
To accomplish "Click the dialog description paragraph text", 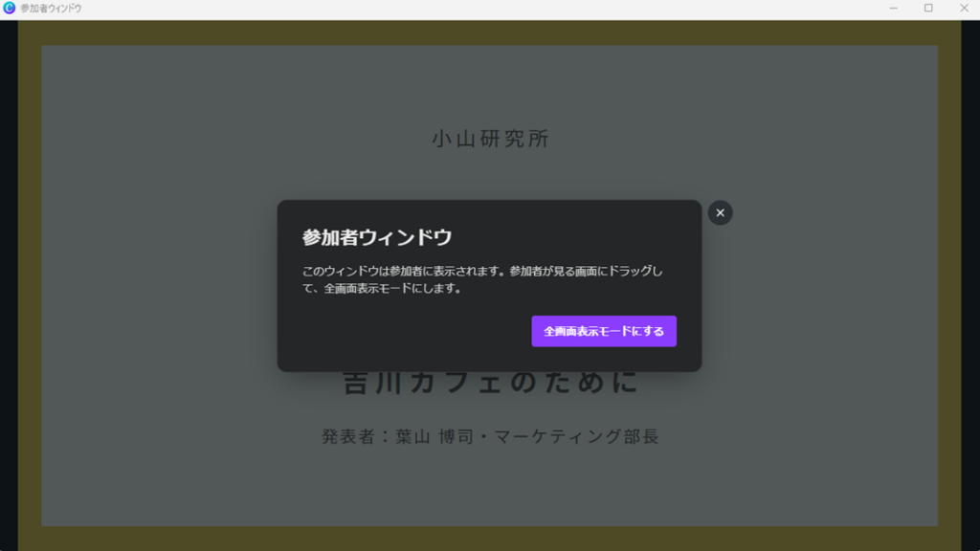I will coord(481,279).
